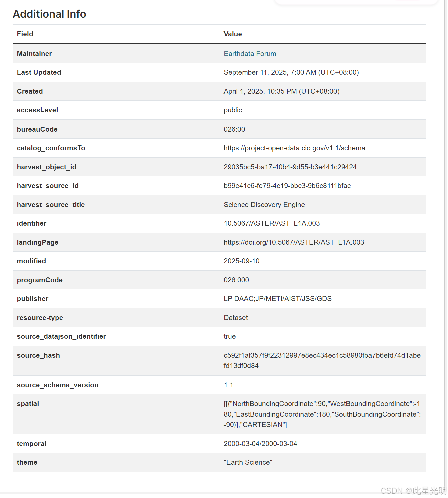
Task: Click the page's vertical scrollbar
Action: 446,234
